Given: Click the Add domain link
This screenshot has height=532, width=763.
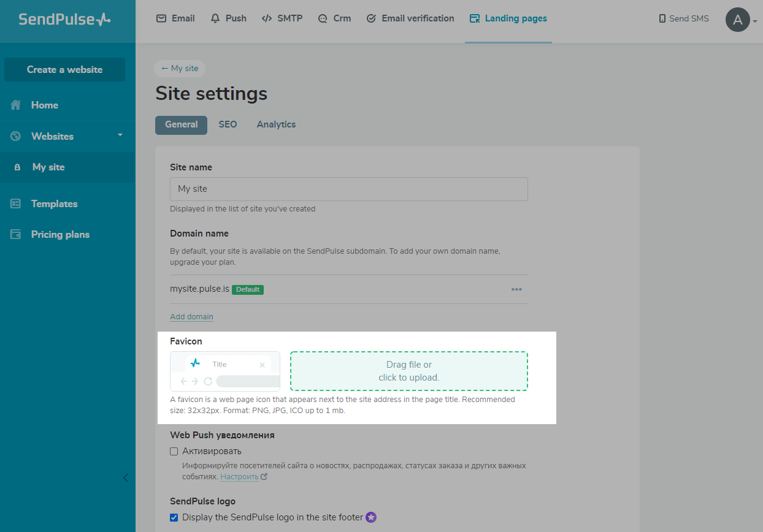Looking at the screenshot, I should tap(191, 317).
